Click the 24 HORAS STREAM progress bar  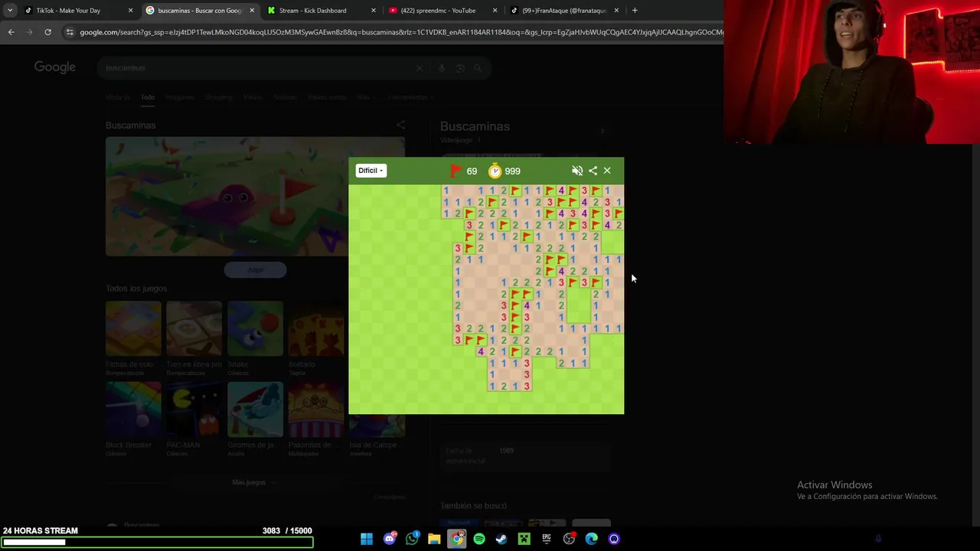coord(157,543)
